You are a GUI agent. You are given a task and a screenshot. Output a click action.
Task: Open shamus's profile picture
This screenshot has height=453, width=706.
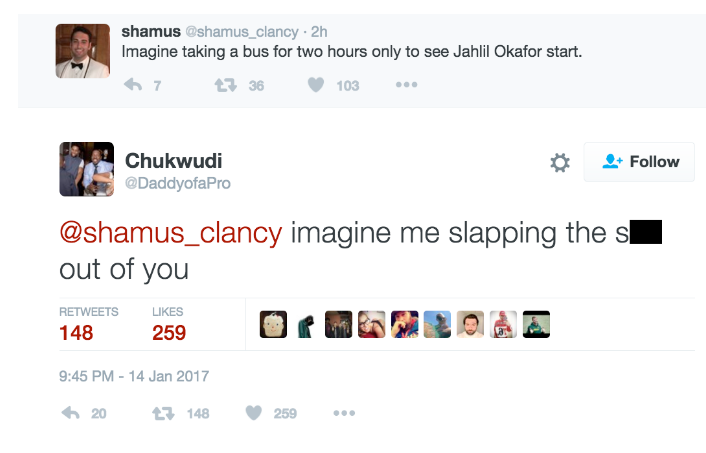coord(82,50)
